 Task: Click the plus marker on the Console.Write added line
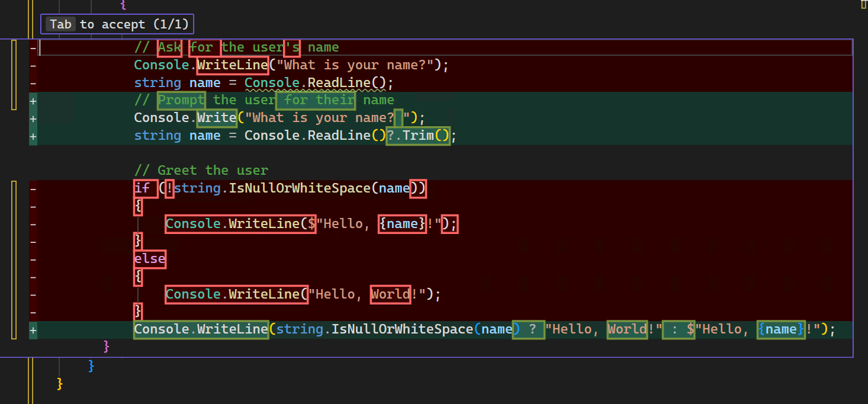point(33,117)
